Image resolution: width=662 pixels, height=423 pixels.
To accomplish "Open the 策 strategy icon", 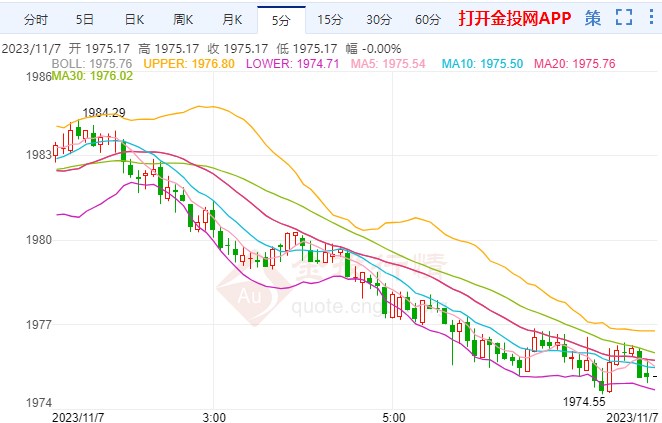I will [x=593, y=18].
